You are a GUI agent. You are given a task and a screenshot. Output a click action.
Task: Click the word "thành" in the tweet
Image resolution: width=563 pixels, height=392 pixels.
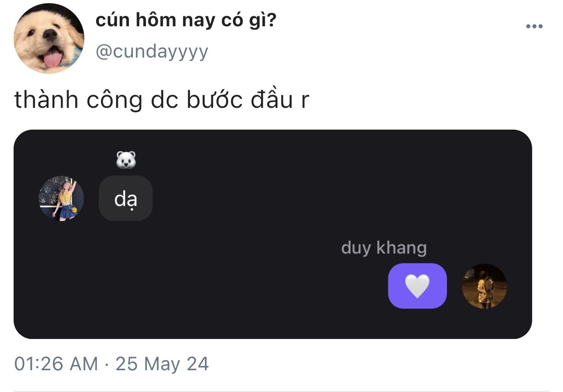click(x=46, y=101)
